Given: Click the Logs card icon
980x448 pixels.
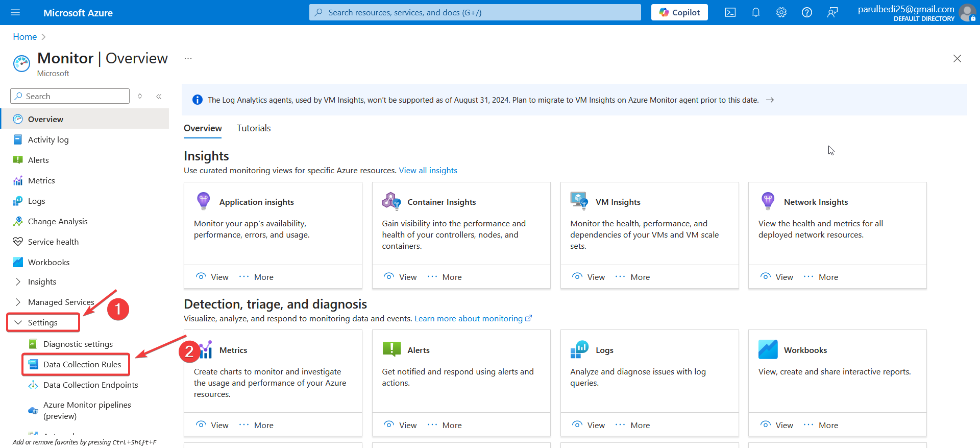Looking at the screenshot, I should tap(579, 350).
